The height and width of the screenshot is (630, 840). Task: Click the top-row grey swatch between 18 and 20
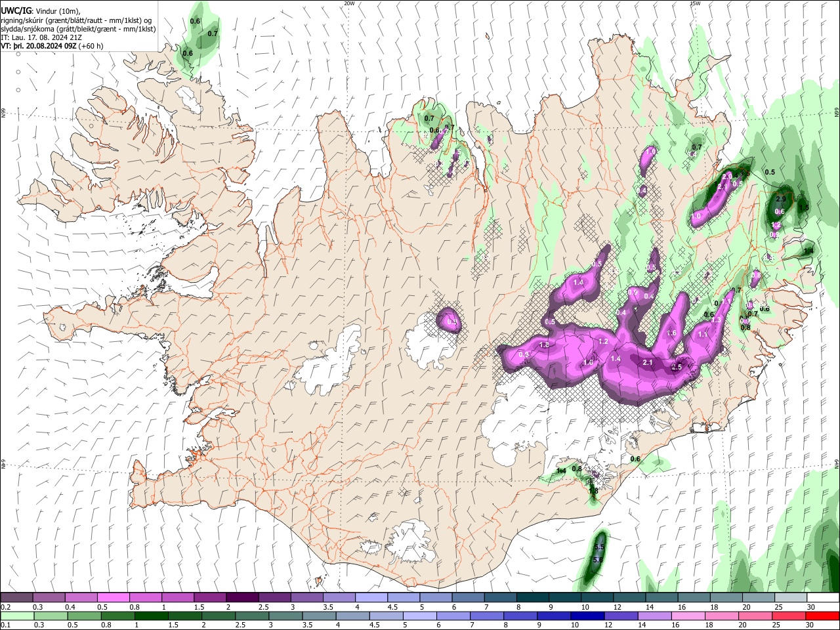[x=726, y=598]
